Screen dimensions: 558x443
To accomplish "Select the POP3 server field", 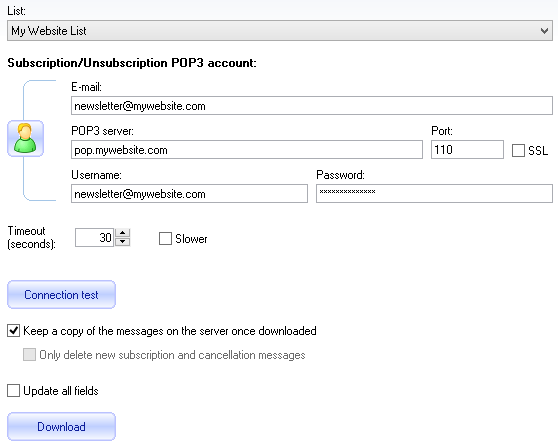I will [247, 150].
